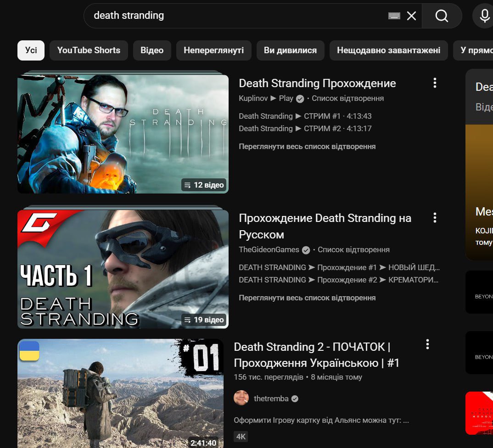Open "Death Stranding ► СТРИМ #1" entry
Image resolution: width=493 pixels, height=448 pixels.
coord(305,116)
